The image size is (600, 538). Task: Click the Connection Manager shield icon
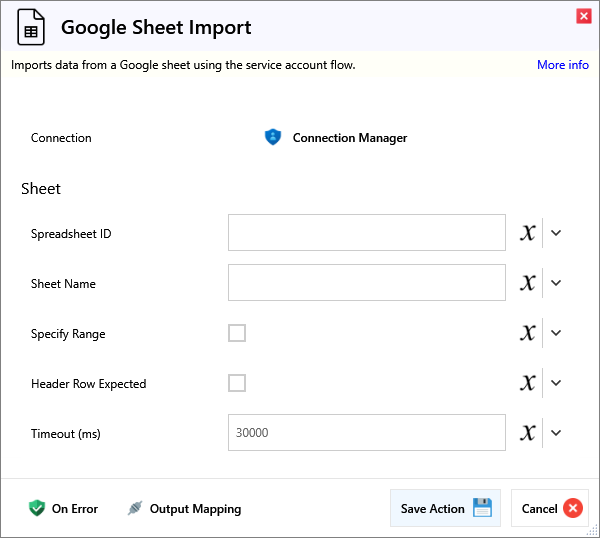point(273,138)
